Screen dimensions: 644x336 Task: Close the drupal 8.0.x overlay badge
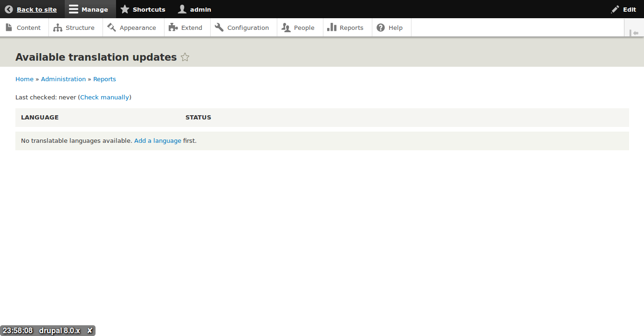click(x=90, y=330)
